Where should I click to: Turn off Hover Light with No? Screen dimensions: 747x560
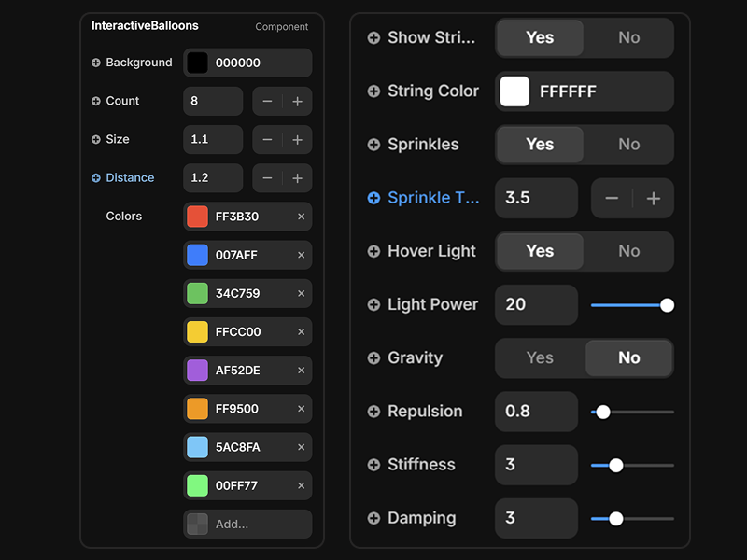tap(628, 251)
